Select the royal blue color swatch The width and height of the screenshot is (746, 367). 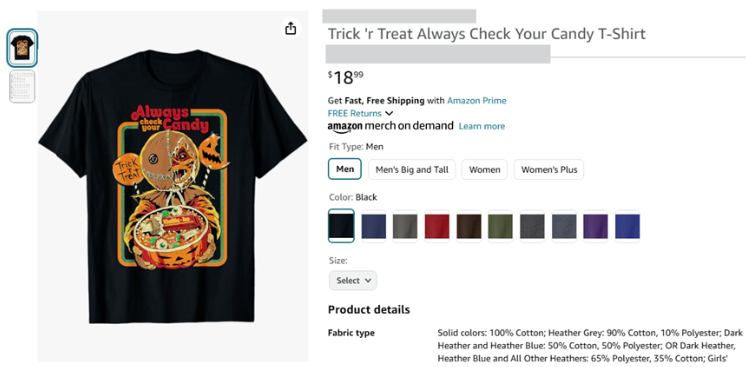[628, 226]
